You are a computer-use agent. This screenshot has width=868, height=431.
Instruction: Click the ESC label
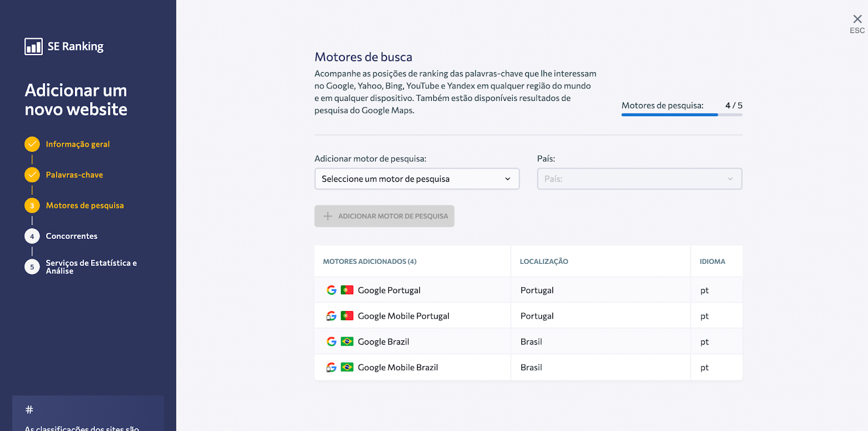pyautogui.click(x=857, y=31)
